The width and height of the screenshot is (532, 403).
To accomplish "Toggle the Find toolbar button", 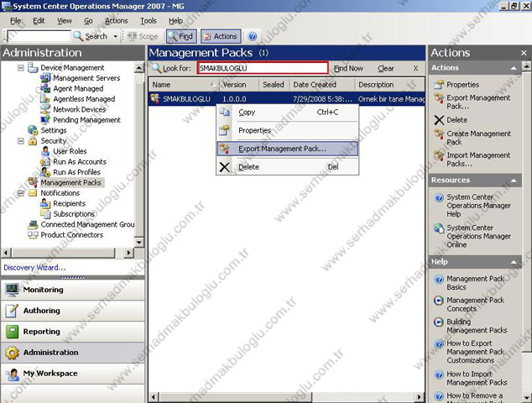I will (181, 36).
